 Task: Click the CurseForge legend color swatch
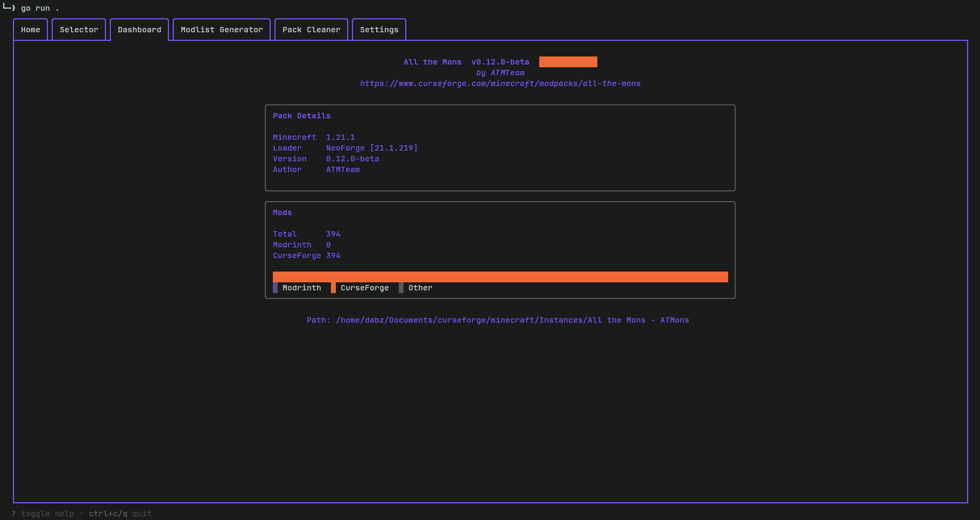333,288
